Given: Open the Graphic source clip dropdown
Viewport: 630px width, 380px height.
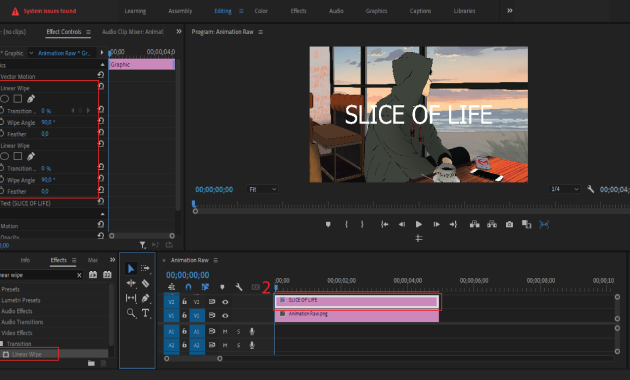Looking at the screenshot, I should coord(31,53).
